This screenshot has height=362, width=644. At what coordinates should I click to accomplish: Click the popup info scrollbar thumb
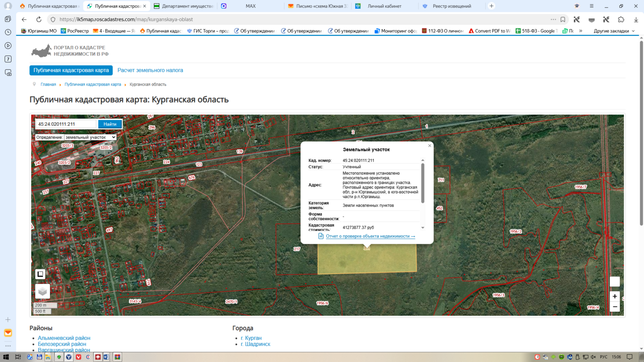(x=423, y=183)
